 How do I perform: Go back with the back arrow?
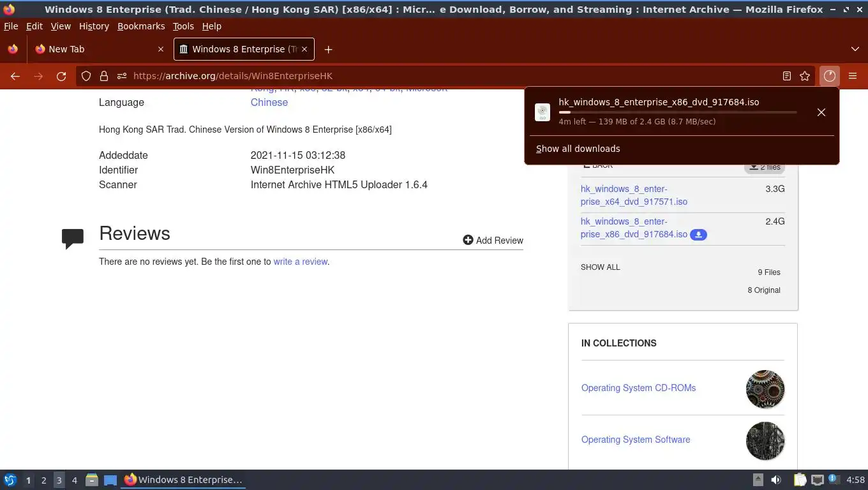(x=15, y=76)
